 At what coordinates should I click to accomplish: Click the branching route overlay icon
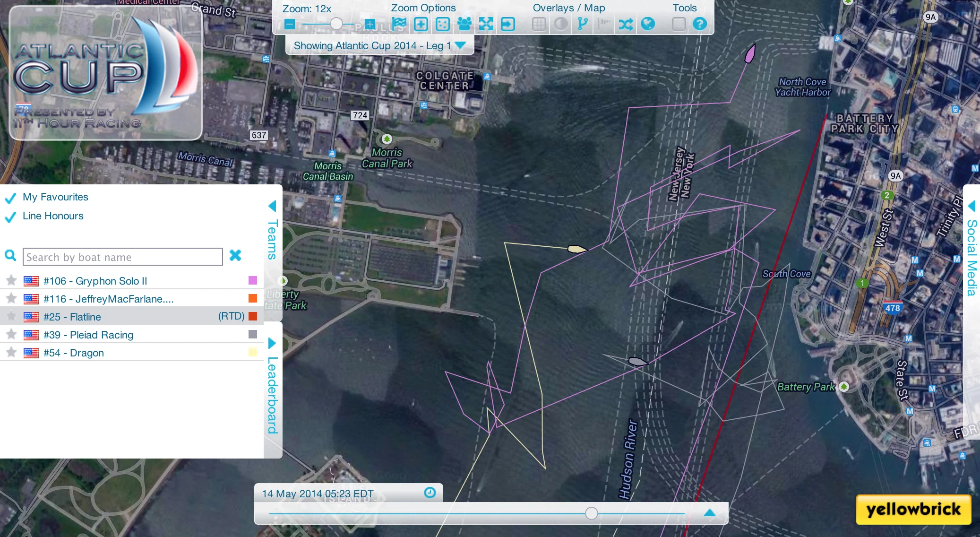coord(583,24)
